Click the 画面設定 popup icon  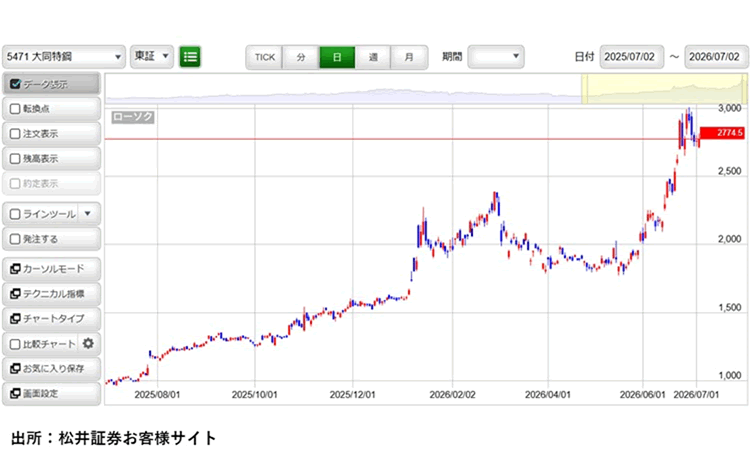point(15,393)
